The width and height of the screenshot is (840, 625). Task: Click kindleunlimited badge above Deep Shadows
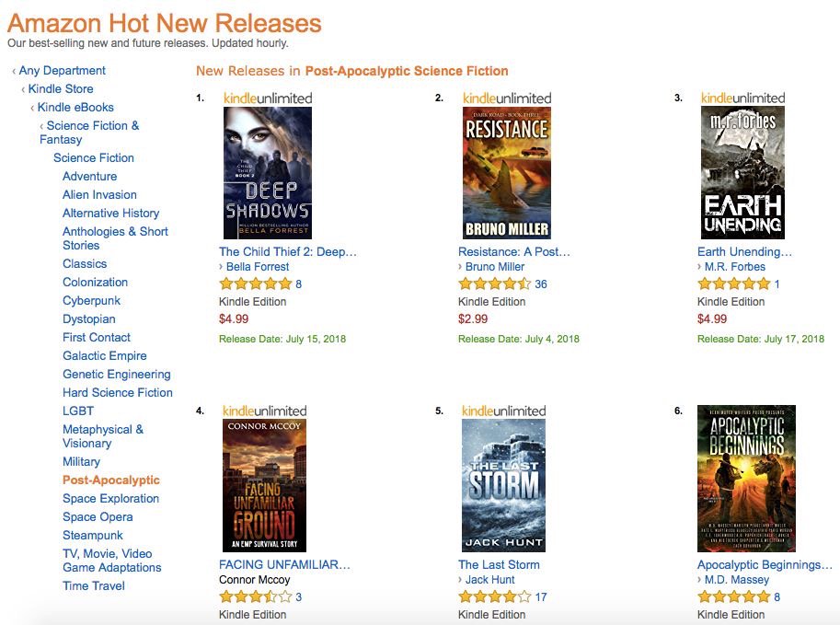[268, 98]
